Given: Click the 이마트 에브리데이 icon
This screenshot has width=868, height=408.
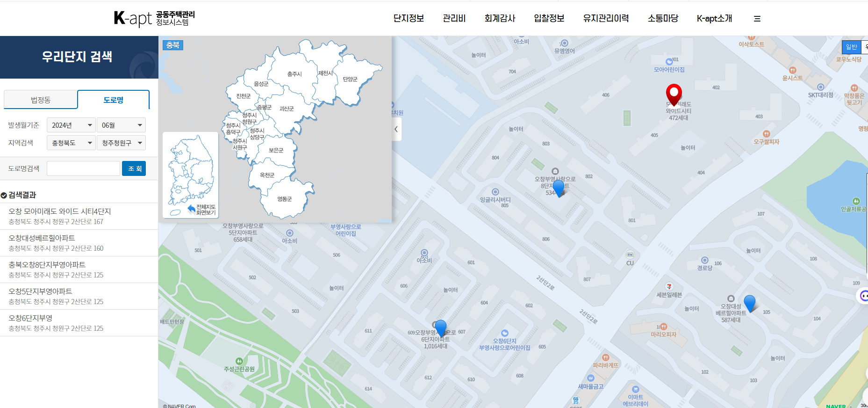Looking at the screenshot, I should 636,389.
